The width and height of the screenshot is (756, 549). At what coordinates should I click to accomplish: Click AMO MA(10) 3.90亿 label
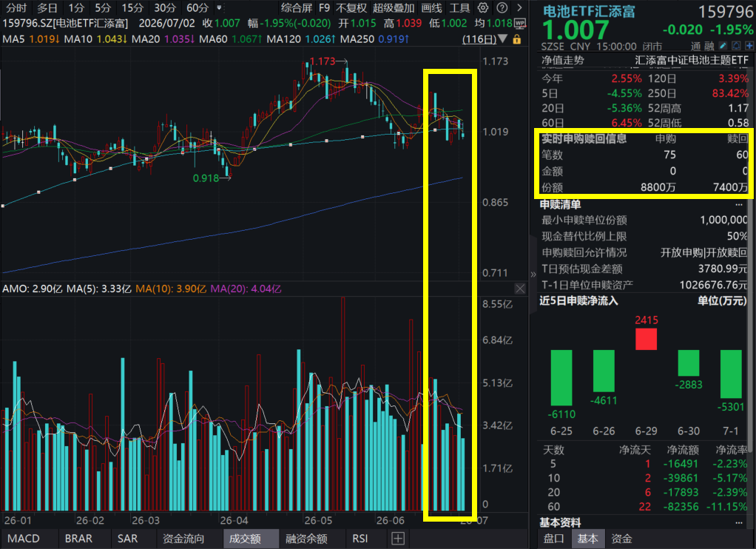171,289
